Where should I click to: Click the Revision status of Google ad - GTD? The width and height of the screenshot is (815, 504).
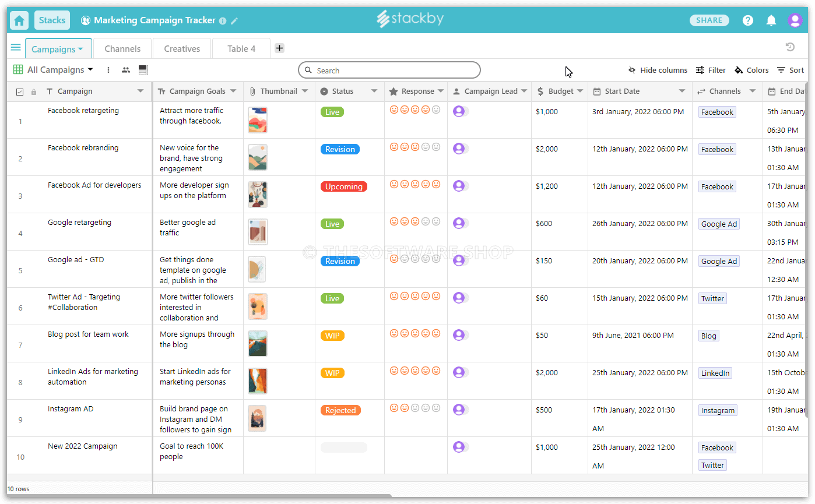coord(340,261)
